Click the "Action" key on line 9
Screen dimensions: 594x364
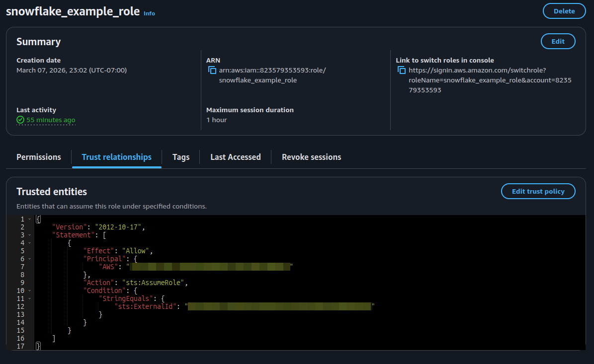[98, 283]
